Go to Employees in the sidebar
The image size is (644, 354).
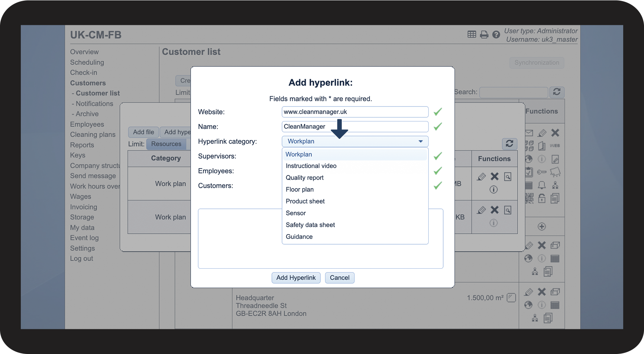[87, 124]
